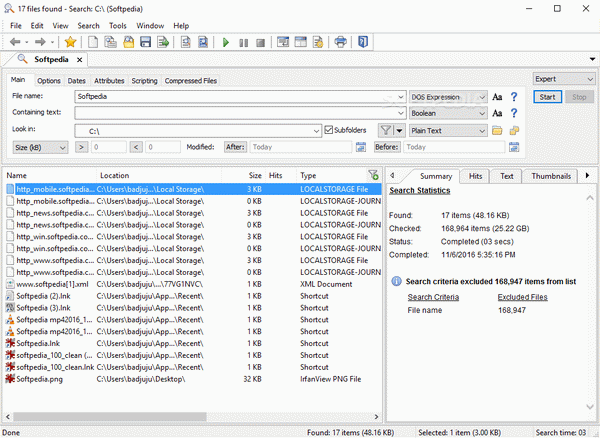
Task: Toggle the Before modified date button
Action: 387,147
